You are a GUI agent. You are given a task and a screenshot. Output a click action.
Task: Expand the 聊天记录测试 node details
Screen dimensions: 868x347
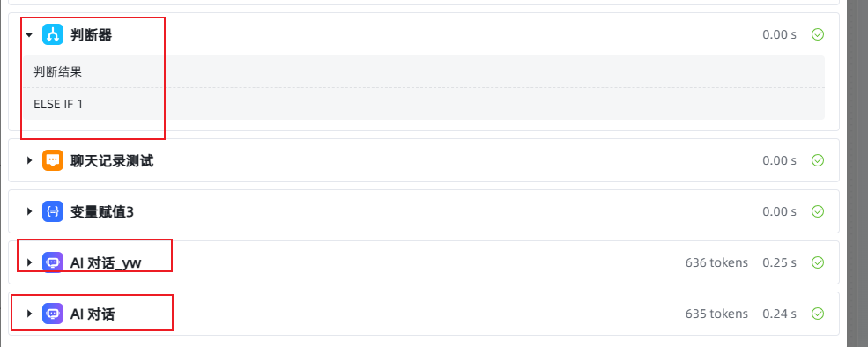[29, 160]
